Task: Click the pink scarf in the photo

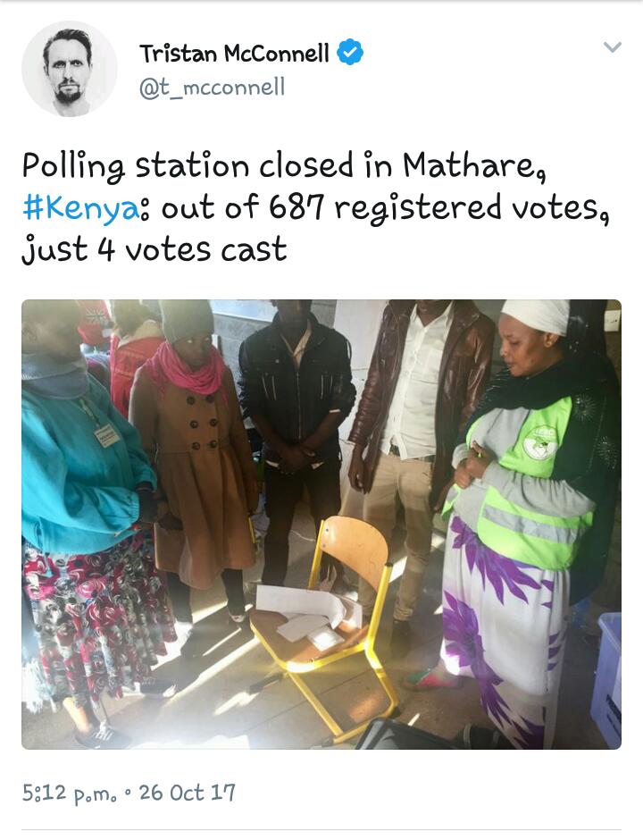Action: (187, 367)
